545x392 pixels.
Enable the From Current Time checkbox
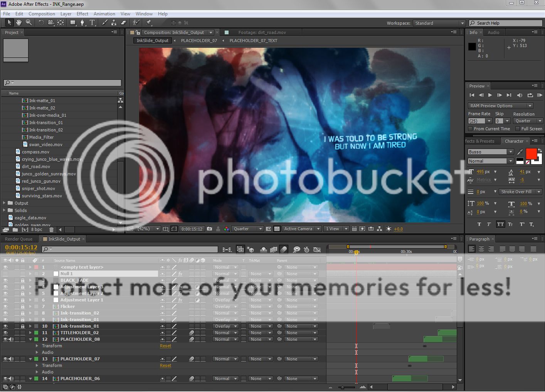(470, 129)
